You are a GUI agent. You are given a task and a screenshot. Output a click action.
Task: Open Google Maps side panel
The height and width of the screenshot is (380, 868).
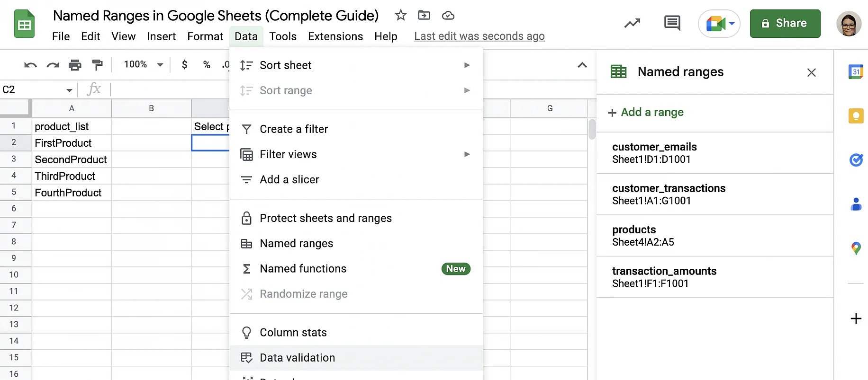(856, 248)
